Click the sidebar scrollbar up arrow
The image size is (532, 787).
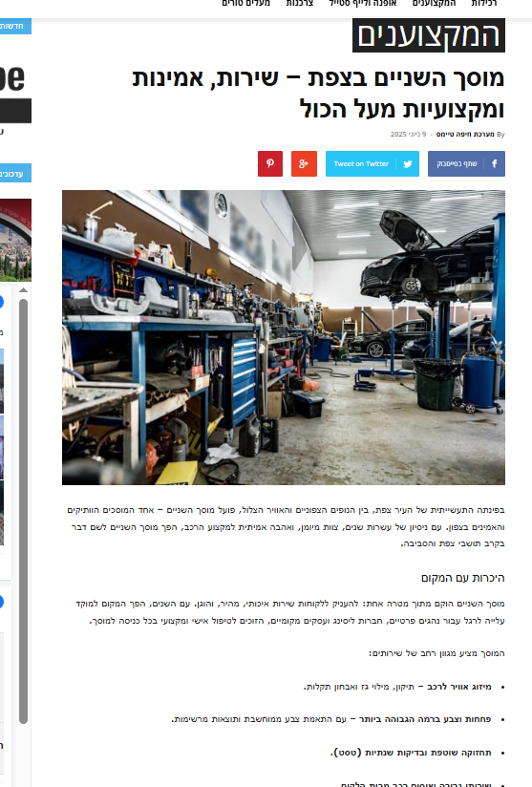click(x=23, y=290)
